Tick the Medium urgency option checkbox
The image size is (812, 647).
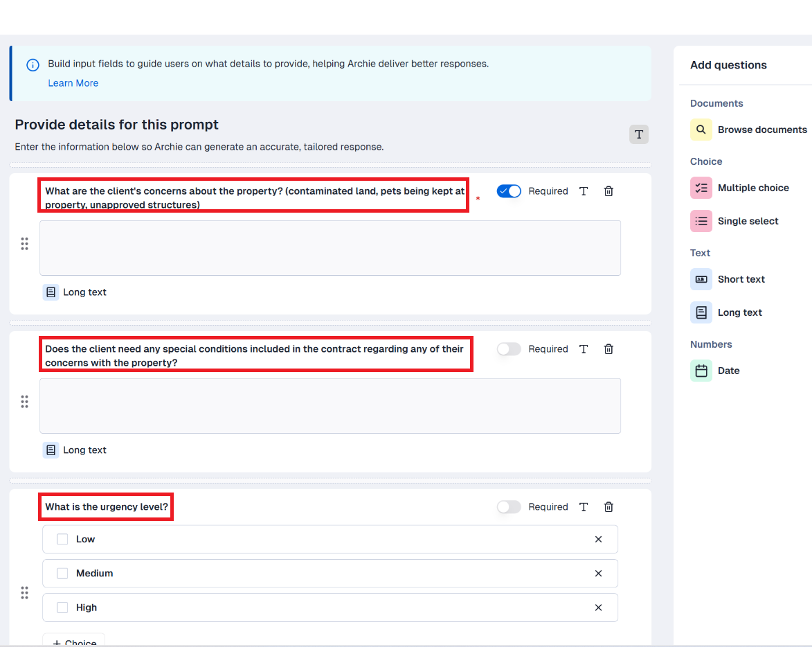62,574
